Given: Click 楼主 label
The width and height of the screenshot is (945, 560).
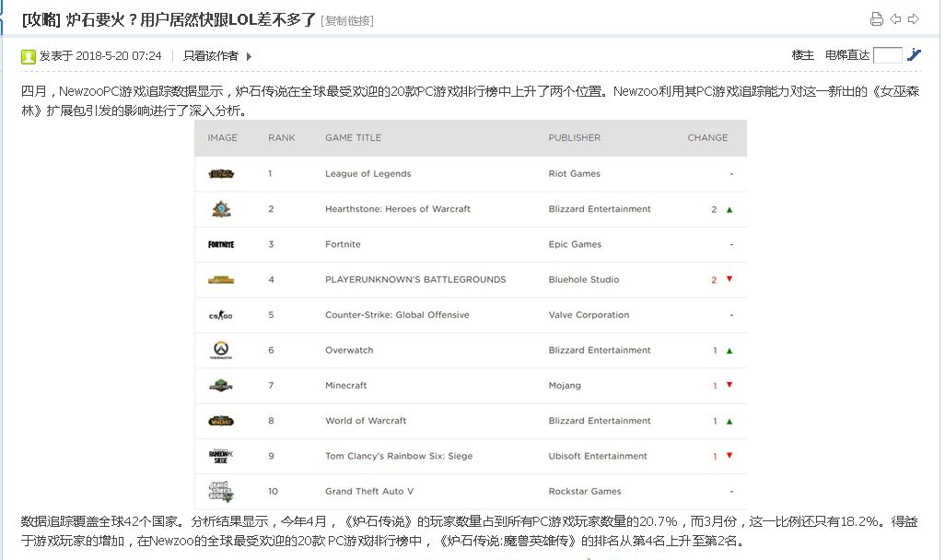Looking at the screenshot, I should coord(803,55).
